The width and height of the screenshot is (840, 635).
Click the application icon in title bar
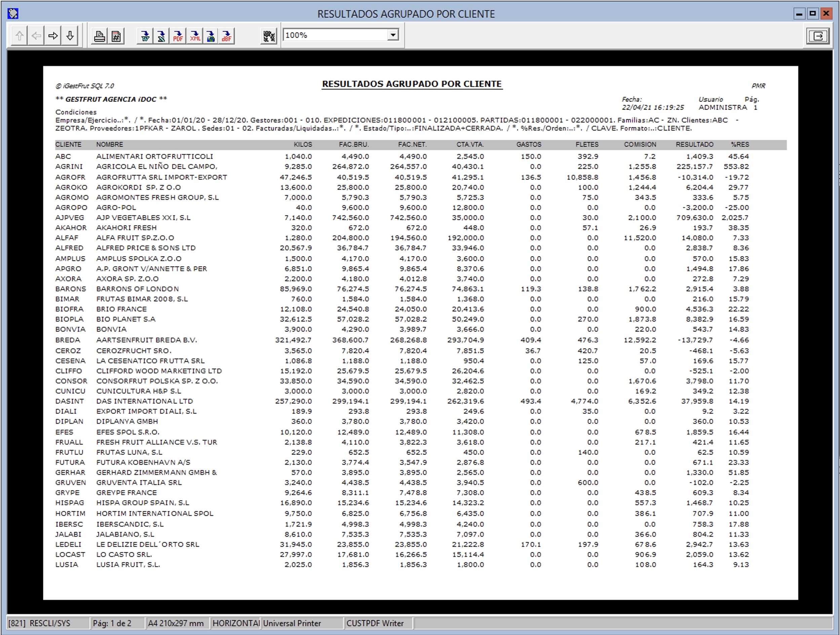coord(13,14)
